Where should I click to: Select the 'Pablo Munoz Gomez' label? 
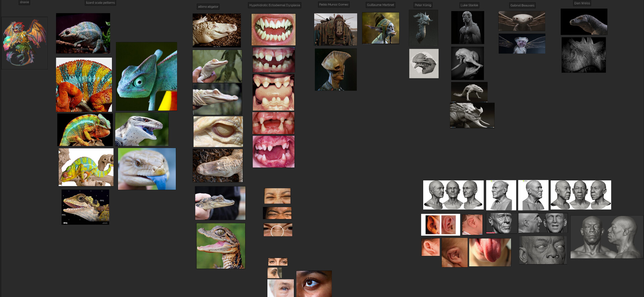pyautogui.click(x=333, y=5)
